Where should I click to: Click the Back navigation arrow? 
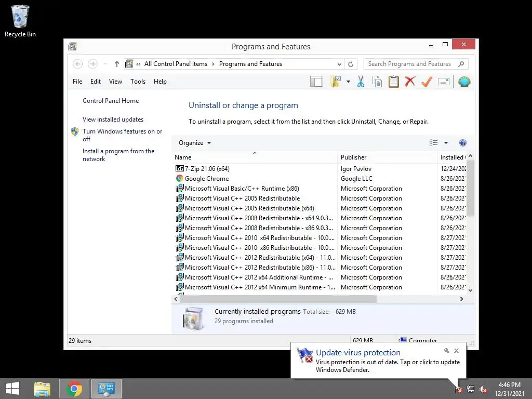pos(78,64)
